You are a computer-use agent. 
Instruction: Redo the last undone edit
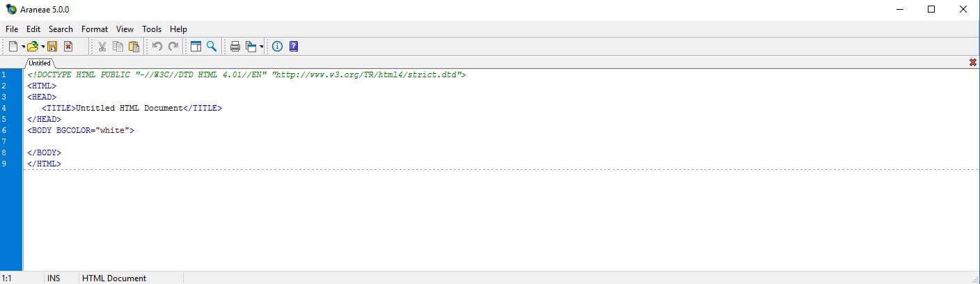tap(173, 47)
